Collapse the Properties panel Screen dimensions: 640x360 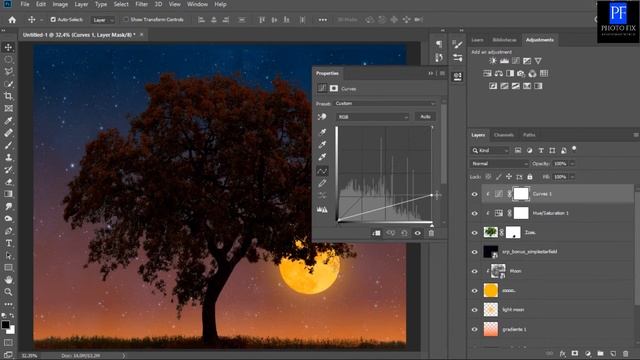coord(431,73)
